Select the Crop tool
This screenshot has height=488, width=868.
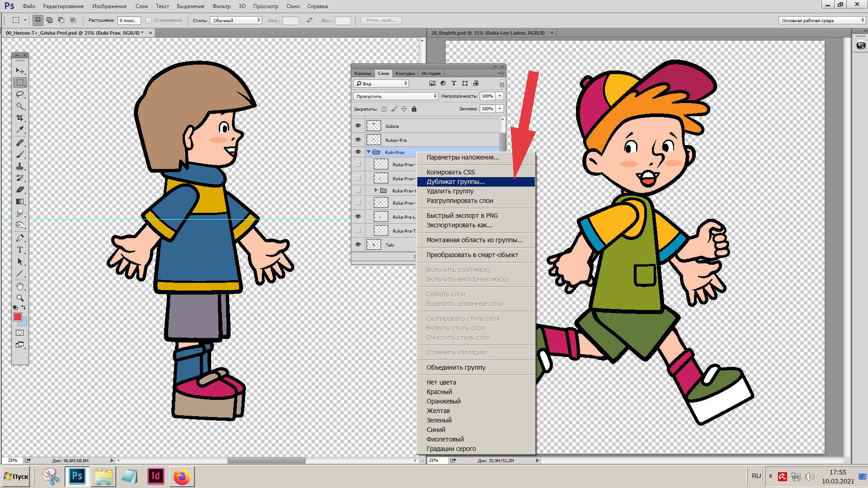click(20, 118)
